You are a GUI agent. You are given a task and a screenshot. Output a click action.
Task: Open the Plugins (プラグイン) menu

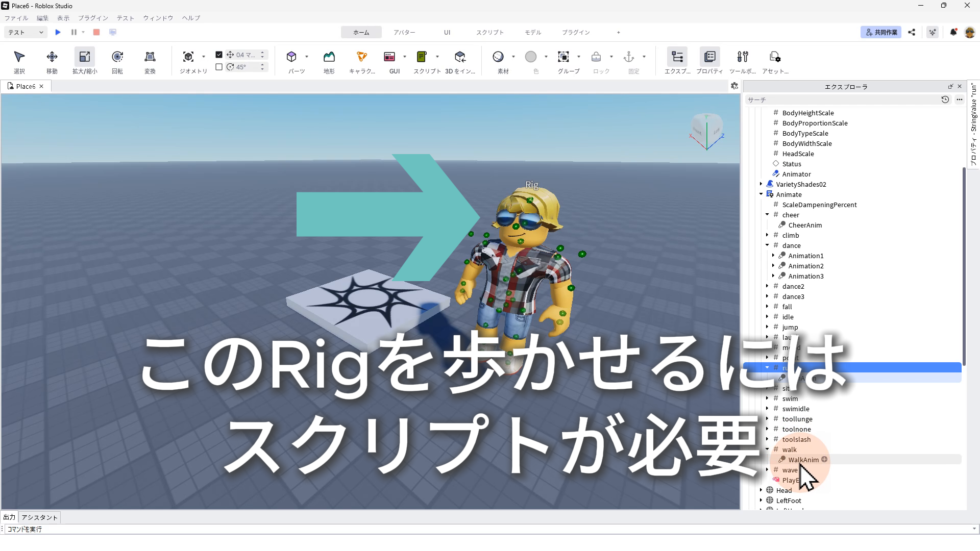pyautogui.click(x=93, y=18)
